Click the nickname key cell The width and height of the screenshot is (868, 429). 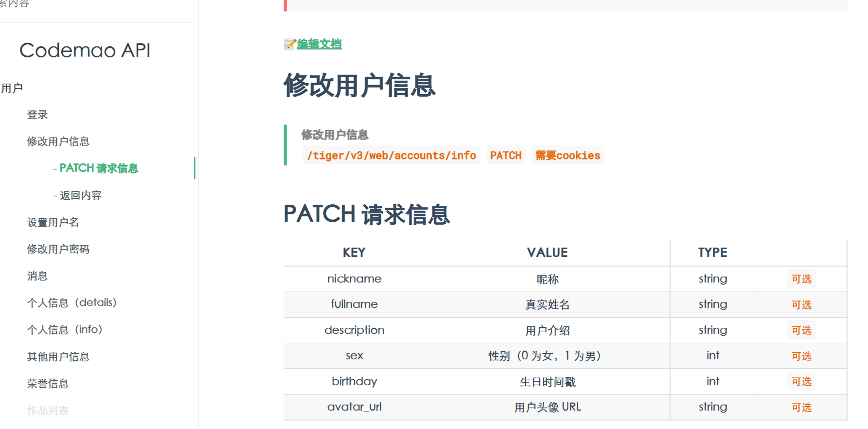click(354, 279)
